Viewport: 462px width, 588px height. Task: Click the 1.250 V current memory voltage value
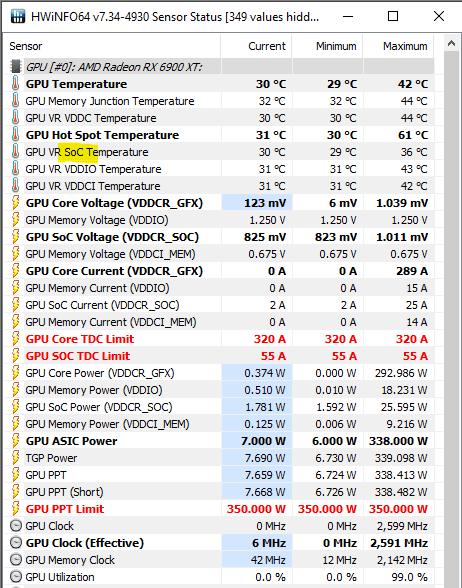coord(267,220)
